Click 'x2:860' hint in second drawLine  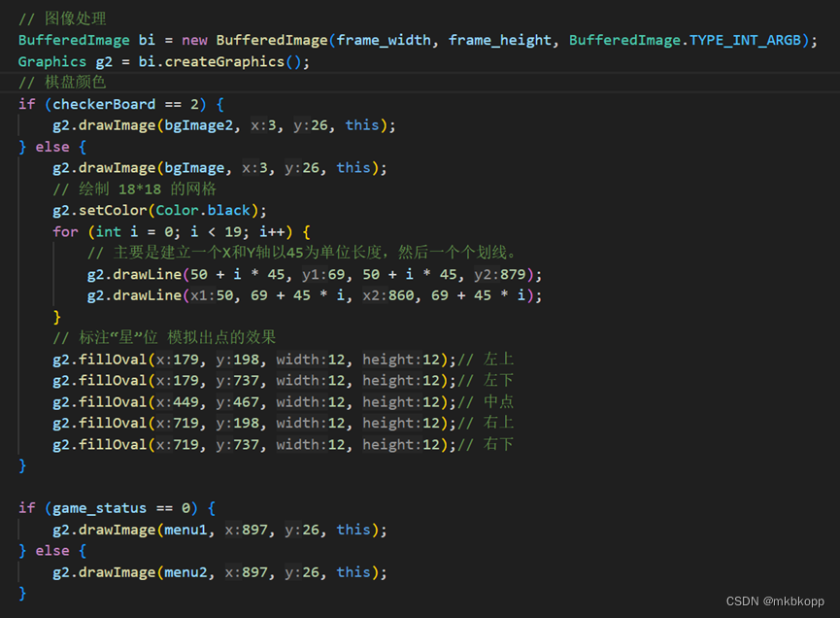click(x=388, y=295)
